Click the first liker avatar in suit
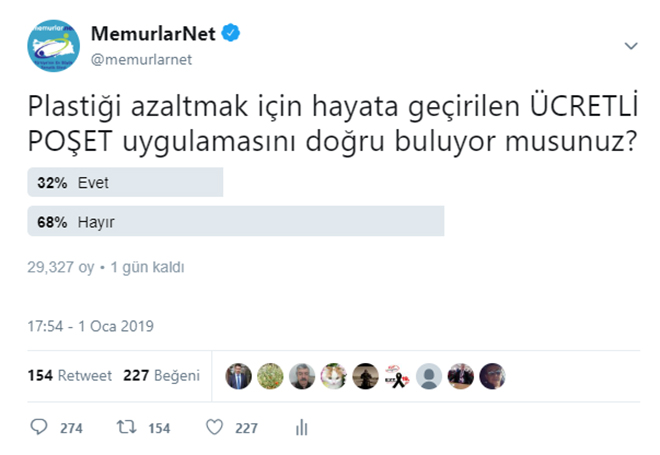 [238, 376]
